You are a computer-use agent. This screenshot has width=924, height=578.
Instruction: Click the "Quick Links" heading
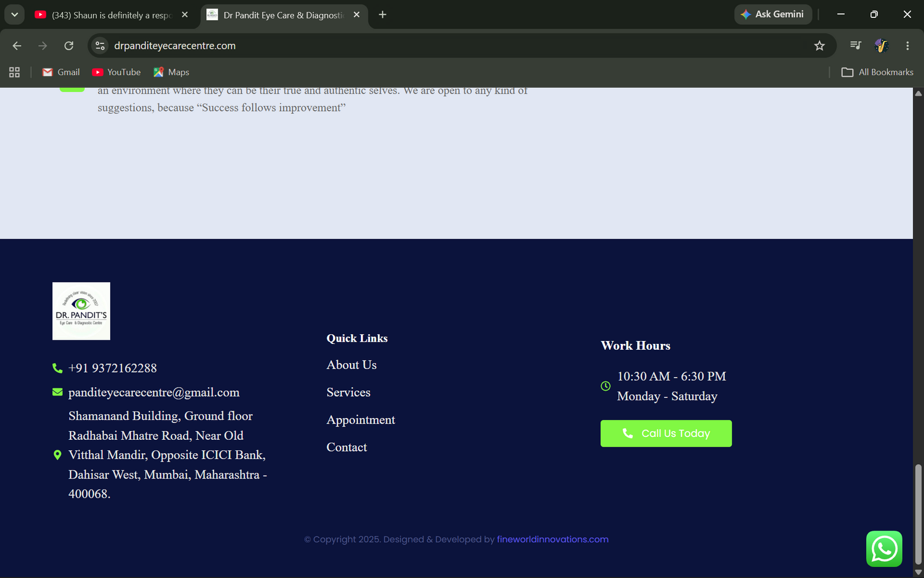(x=357, y=338)
